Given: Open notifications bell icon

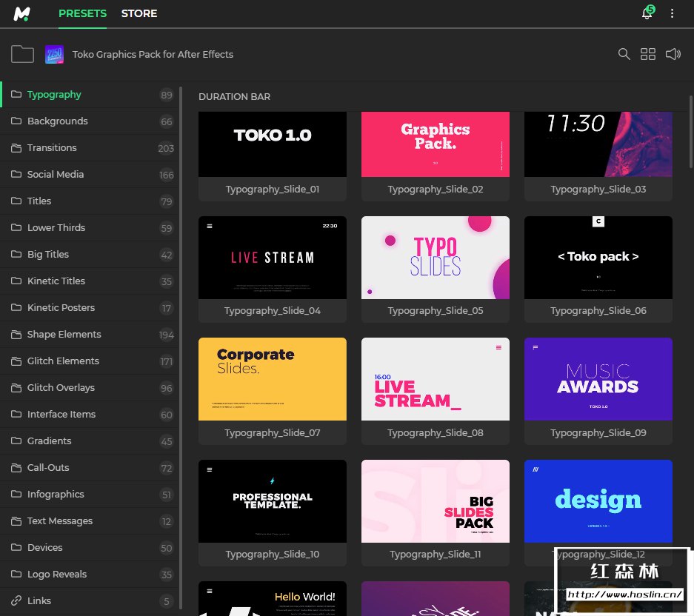Looking at the screenshot, I should (x=647, y=13).
